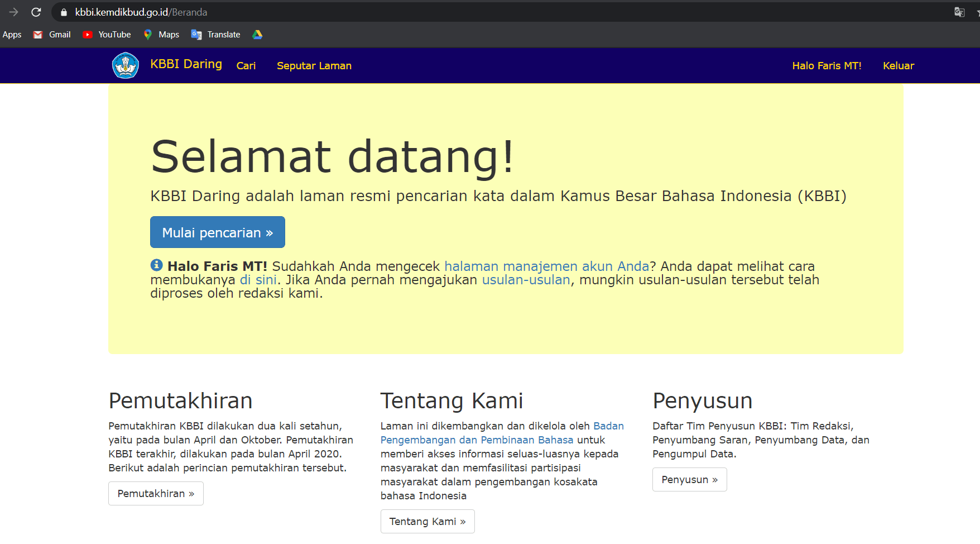Open the Cari menu item

[x=246, y=66]
